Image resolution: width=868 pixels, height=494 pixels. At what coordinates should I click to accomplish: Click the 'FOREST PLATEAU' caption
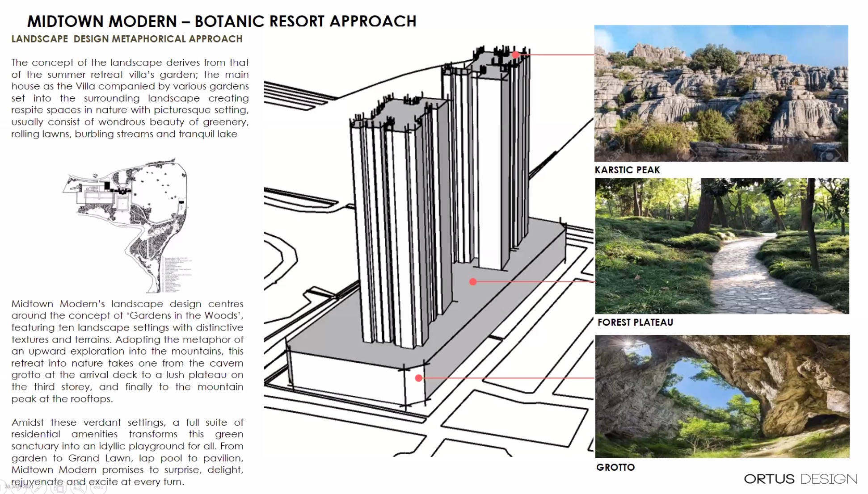(x=635, y=322)
